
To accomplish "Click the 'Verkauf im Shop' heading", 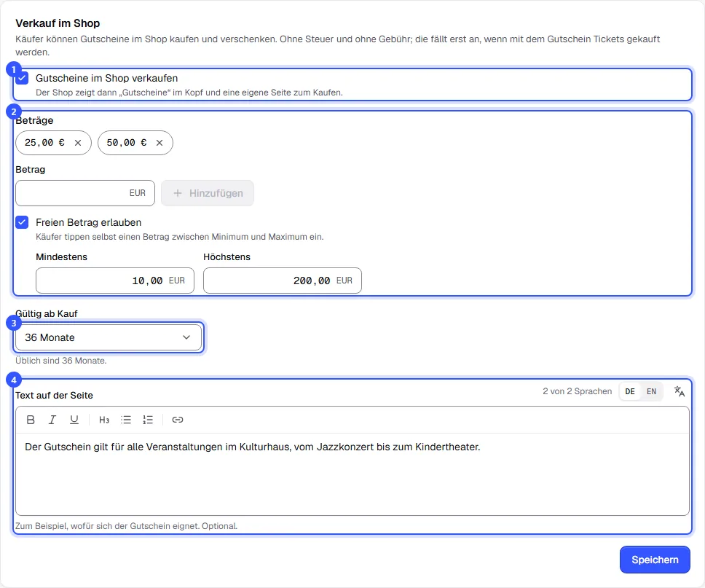I will 58,23.
